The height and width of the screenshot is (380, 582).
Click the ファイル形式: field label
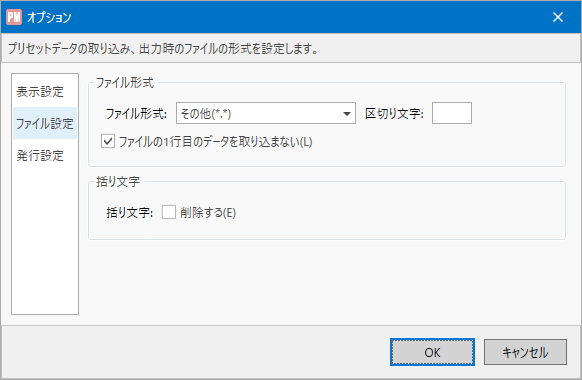(x=136, y=114)
